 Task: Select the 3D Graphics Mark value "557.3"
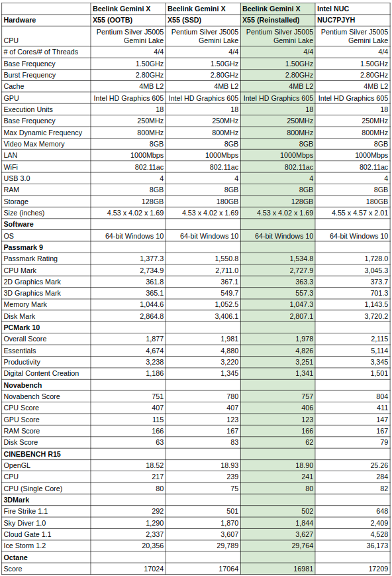click(305, 293)
